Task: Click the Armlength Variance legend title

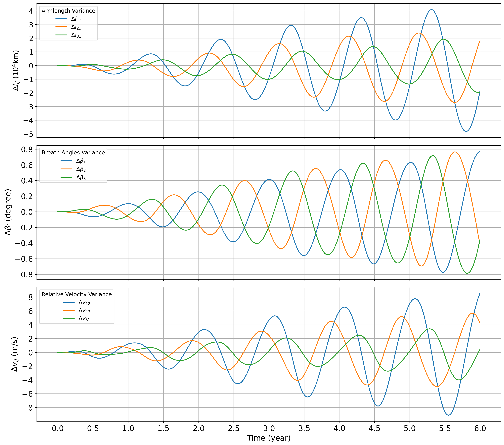Action: (68, 11)
